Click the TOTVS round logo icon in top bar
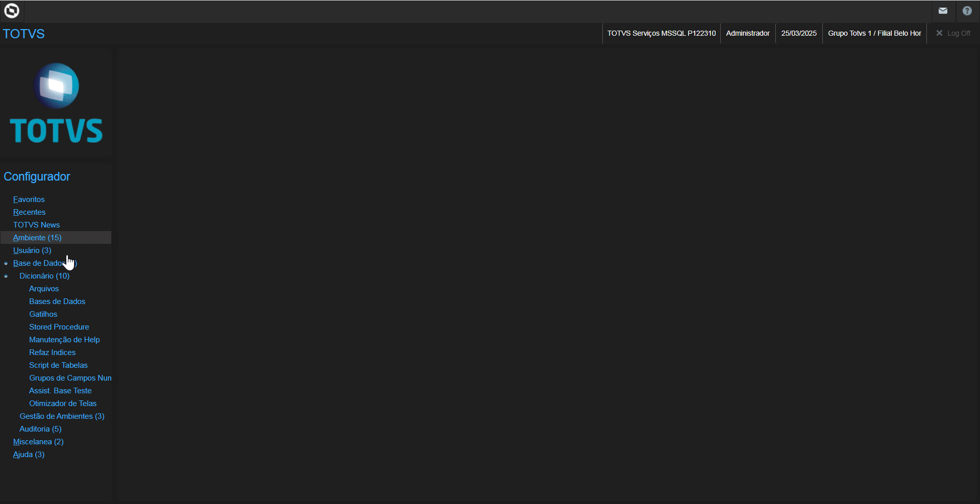980x504 pixels. [x=11, y=11]
